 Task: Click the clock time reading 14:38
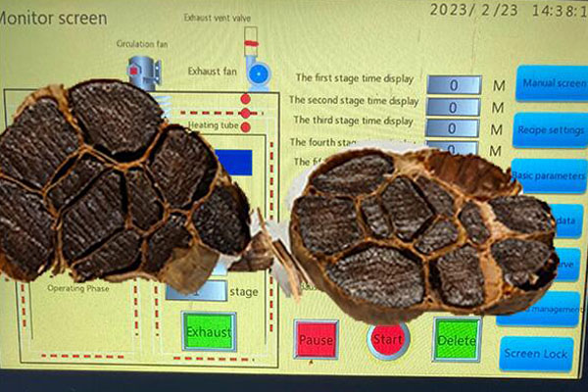pos(560,11)
